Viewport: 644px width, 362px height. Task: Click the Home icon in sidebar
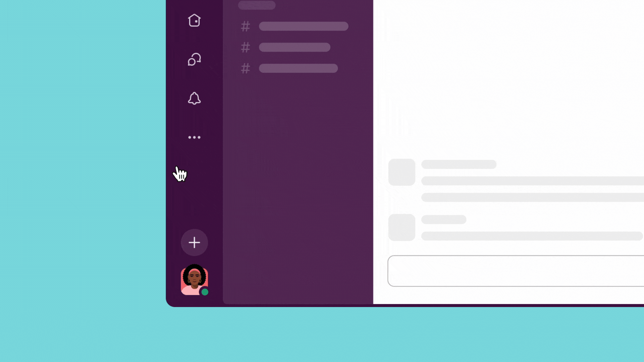tap(194, 20)
